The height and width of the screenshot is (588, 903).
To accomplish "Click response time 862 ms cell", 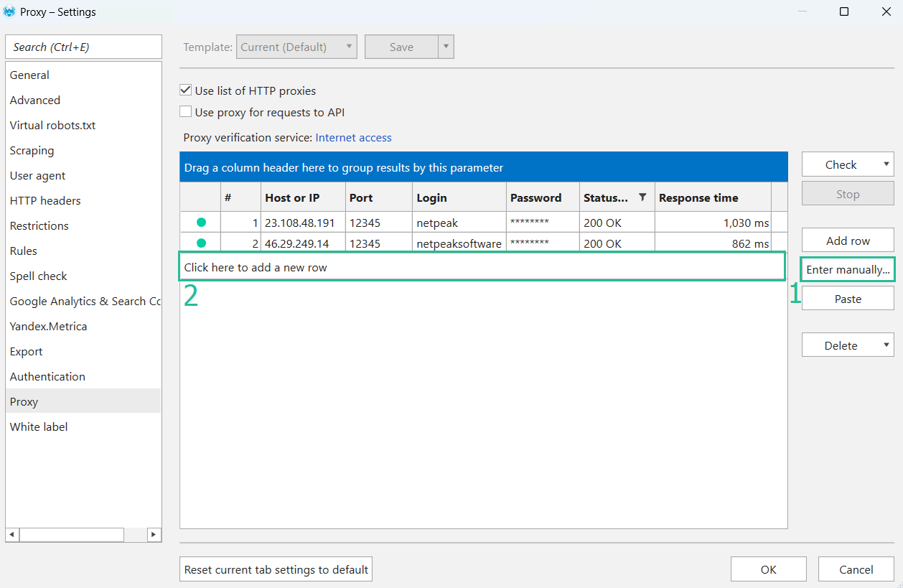I will click(713, 243).
